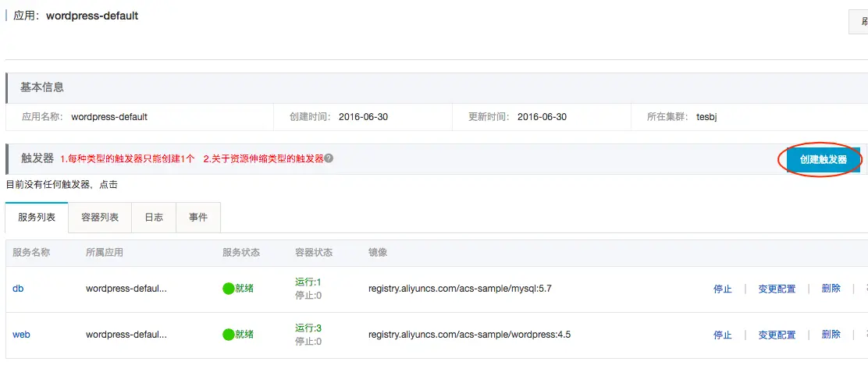Screen dimensions: 868x390
Task: Click 运行:1 container status for db
Action: pyautogui.click(x=308, y=282)
